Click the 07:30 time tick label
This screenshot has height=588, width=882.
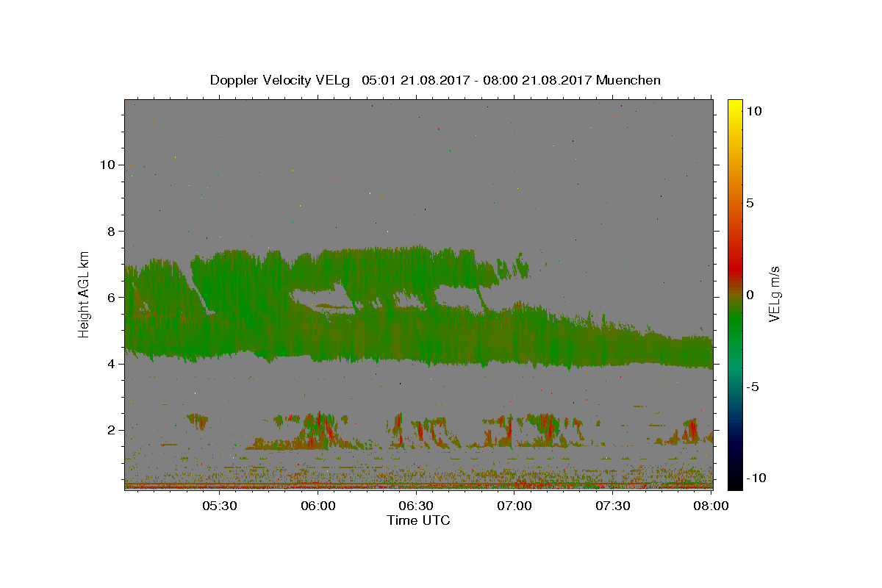pyautogui.click(x=613, y=506)
